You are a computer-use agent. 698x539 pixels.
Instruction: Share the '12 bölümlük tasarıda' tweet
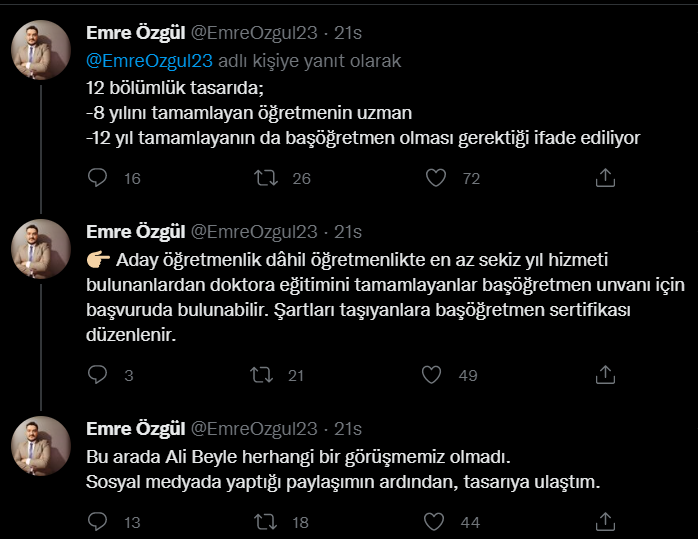coord(605,178)
